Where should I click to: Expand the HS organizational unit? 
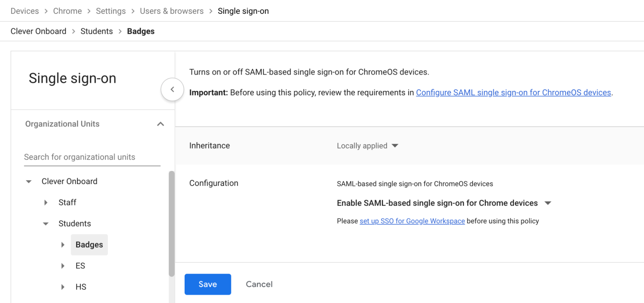pos(63,287)
